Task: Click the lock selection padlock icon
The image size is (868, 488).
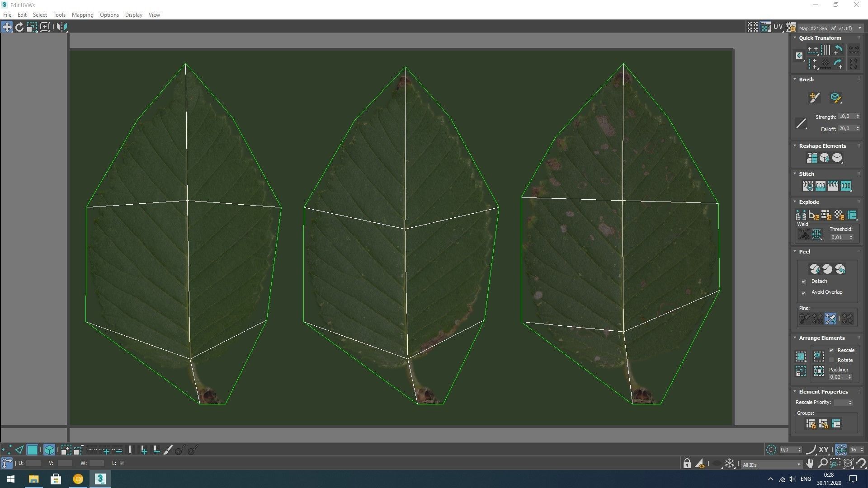Action: 688,464
